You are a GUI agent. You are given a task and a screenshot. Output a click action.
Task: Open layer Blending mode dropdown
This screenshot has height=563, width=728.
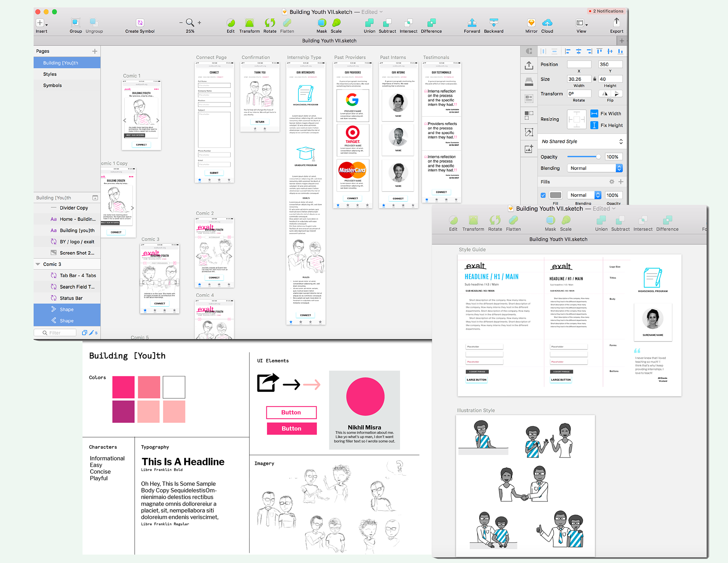click(595, 168)
